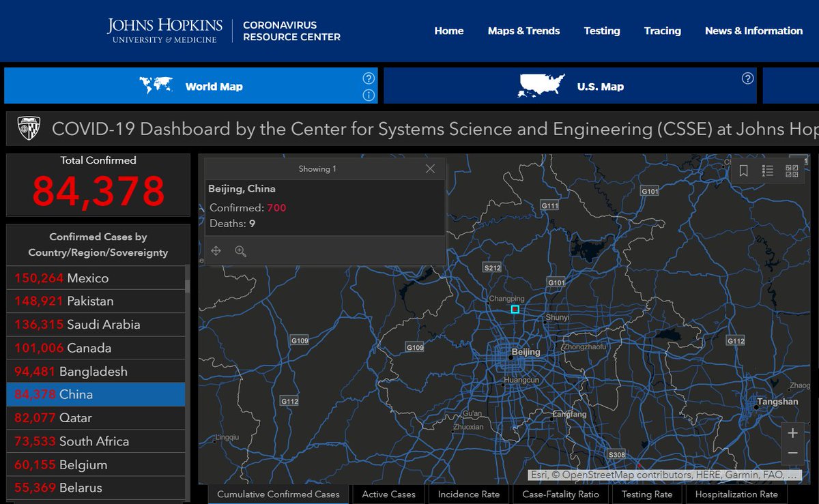Open the U.S. Map help question icon
This screenshot has width=819, height=504.
[x=747, y=78]
